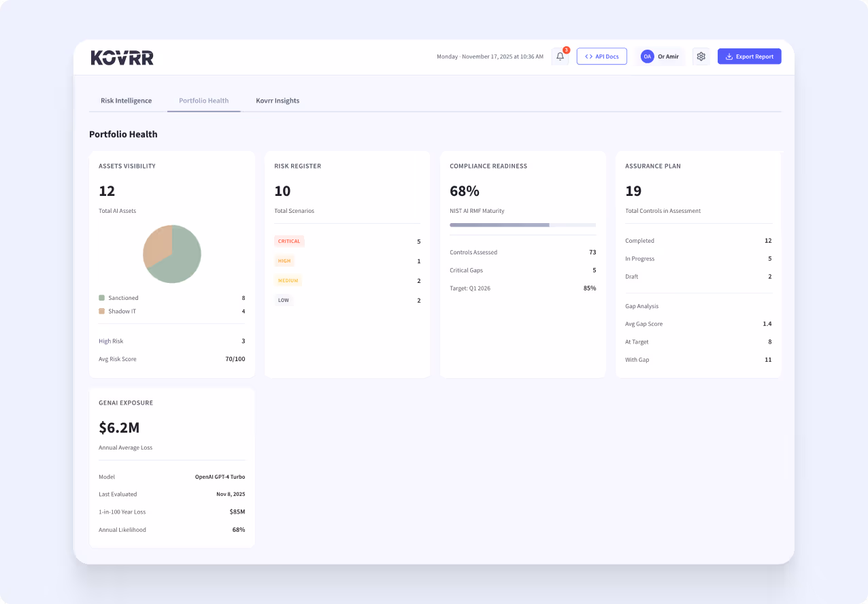Click the code icon on API Docs button
The image size is (868, 604).
pyautogui.click(x=589, y=56)
